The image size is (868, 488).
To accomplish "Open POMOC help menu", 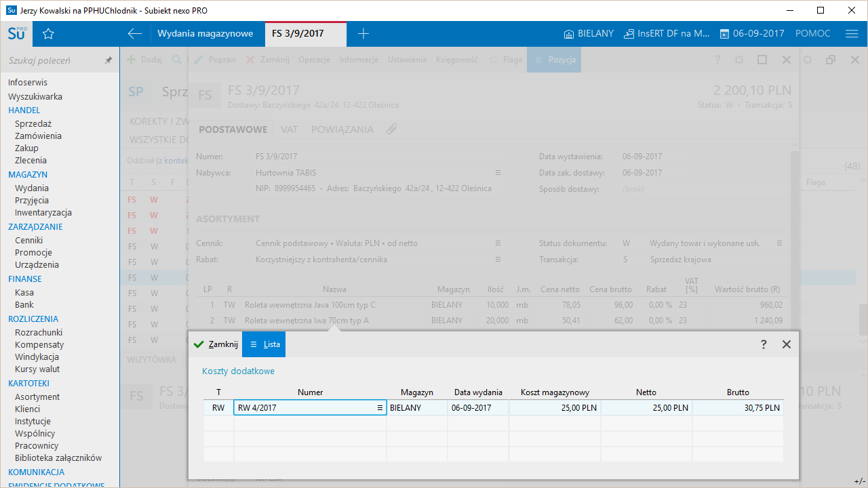I will [x=812, y=34].
